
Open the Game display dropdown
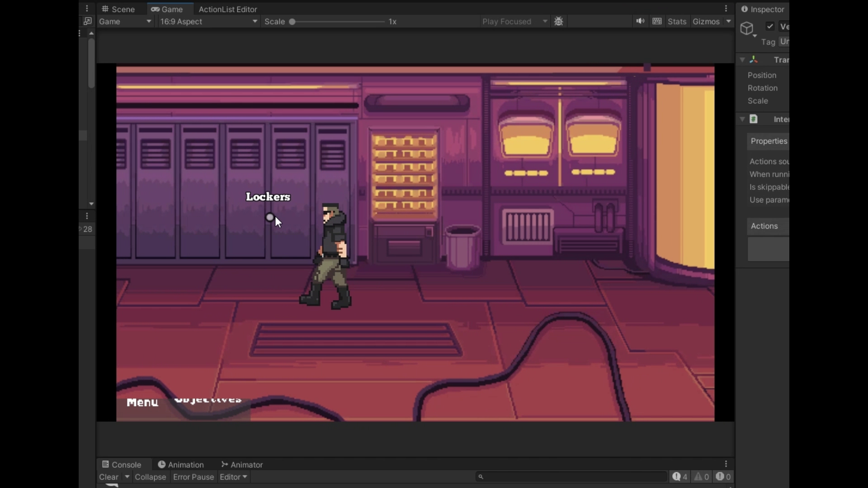125,21
